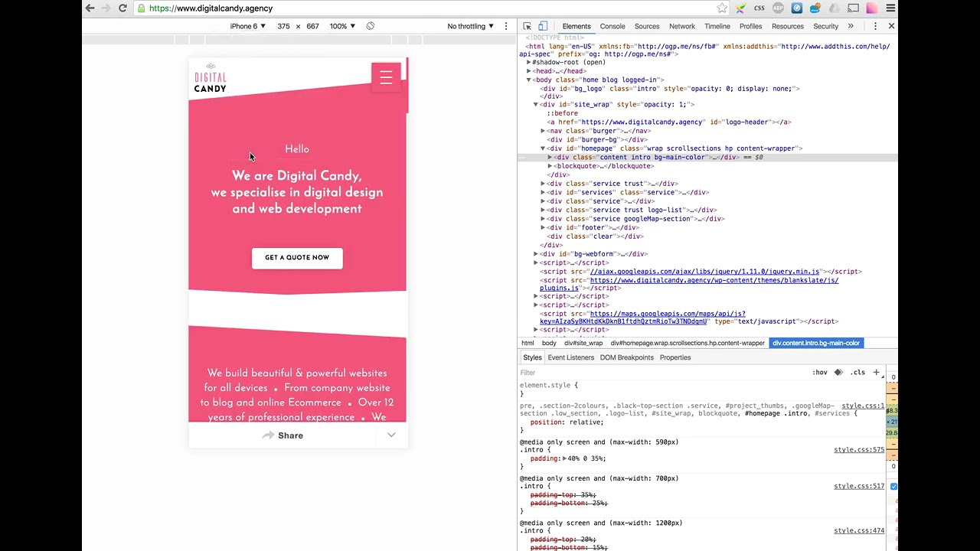Viewport: 980px width, 551px height.
Task: Show more DevTools tabs chevron
Action: pos(851,26)
